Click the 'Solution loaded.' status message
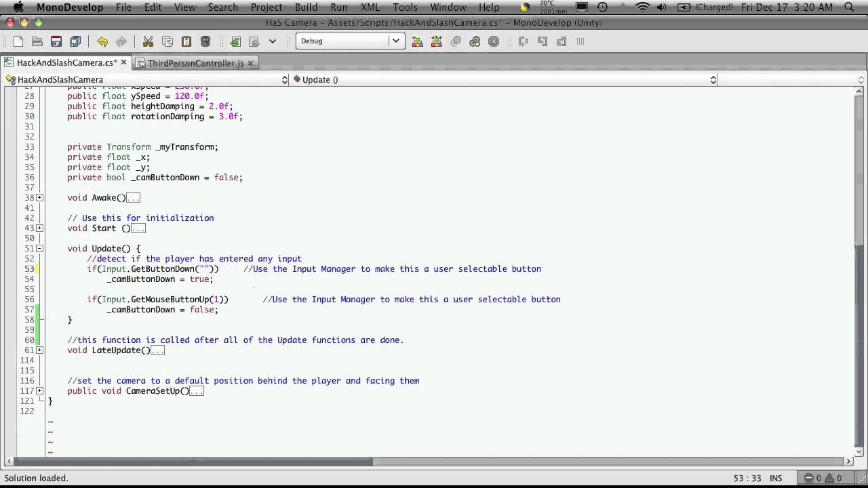This screenshot has width=868, height=488. pos(37,479)
